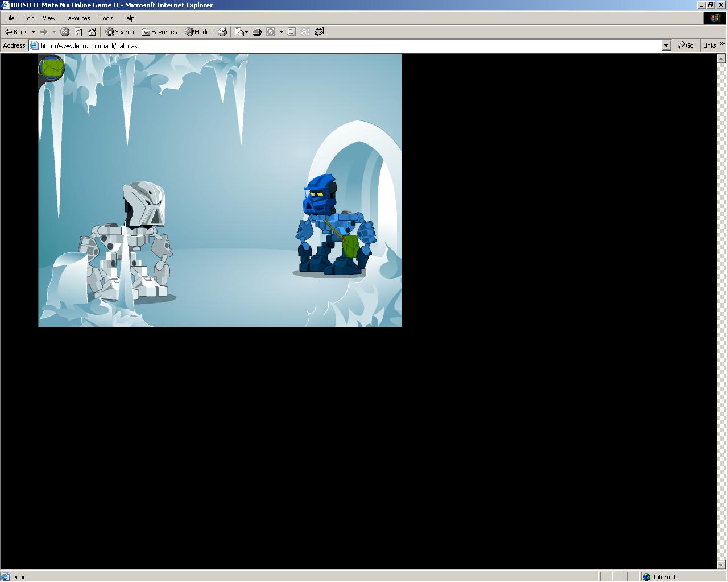This screenshot has width=728, height=582.
Task: Click the green backpack inventory icon
Action: [52, 68]
